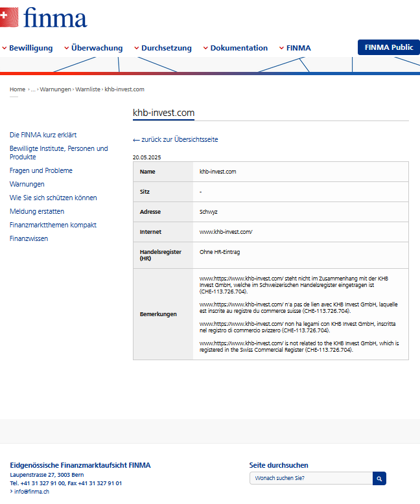Click the Ohne HR-Eintrag value

click(220, 252)
